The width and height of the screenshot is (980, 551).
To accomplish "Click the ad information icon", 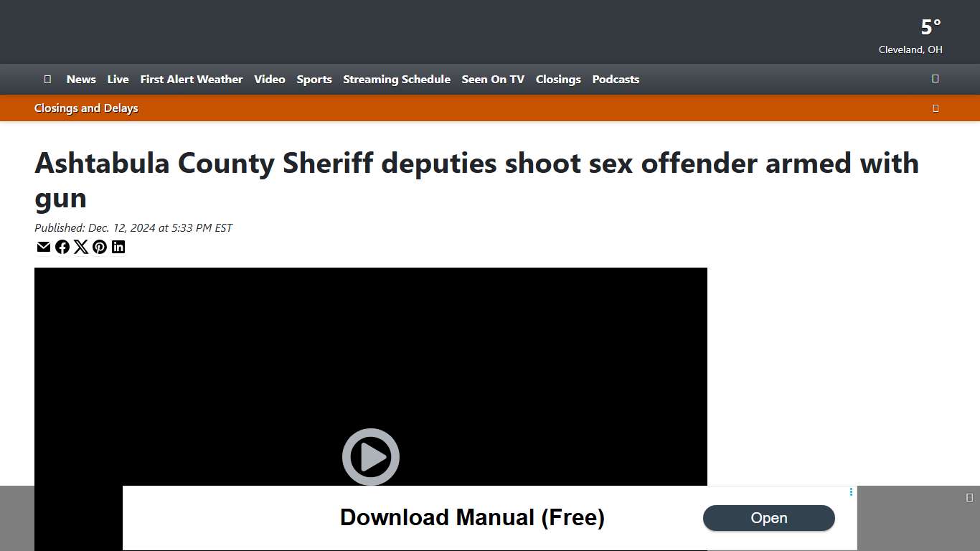I will pos(851,491).
